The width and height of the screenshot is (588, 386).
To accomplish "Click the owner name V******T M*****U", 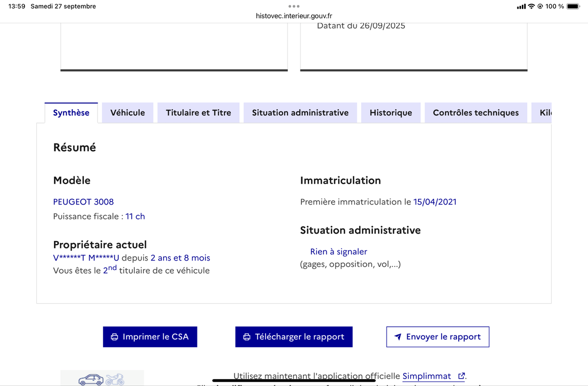I will point(86,258).
